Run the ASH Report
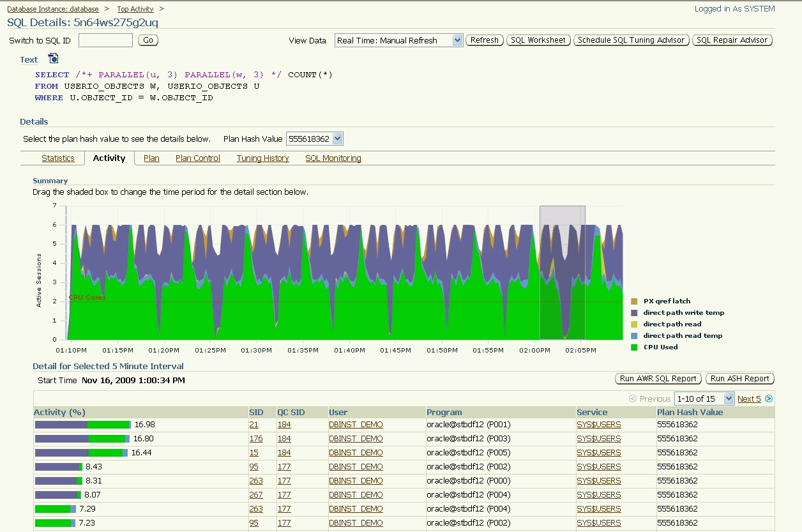Image resolution: width=802 pixels, height=532 pixels. (740, 379)
